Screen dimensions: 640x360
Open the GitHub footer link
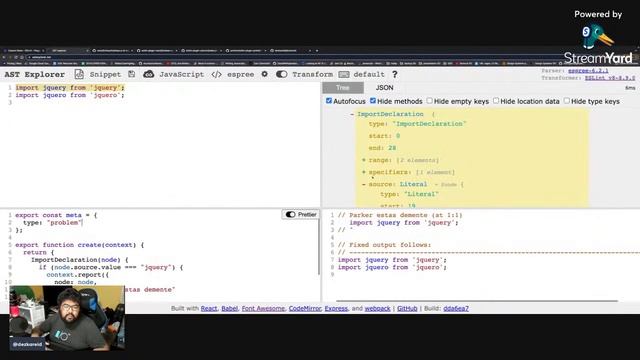[x=407, y=309]
